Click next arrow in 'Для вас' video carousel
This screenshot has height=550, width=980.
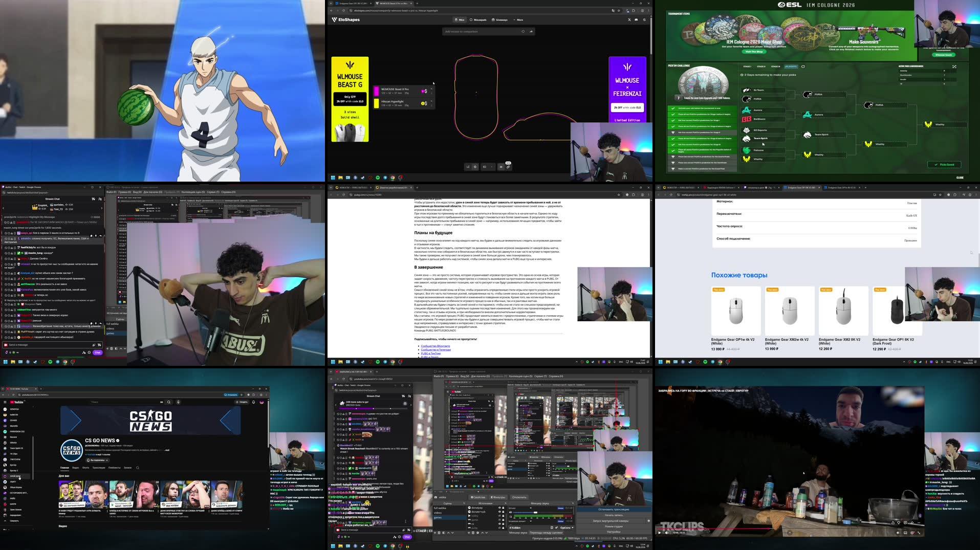(x=242, y=493)
